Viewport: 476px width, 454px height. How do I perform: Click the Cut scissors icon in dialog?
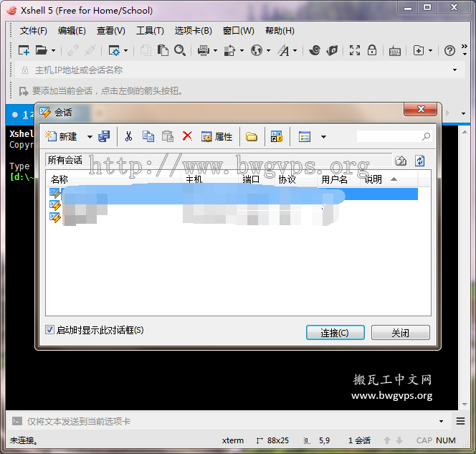click(x=129, y=137)
